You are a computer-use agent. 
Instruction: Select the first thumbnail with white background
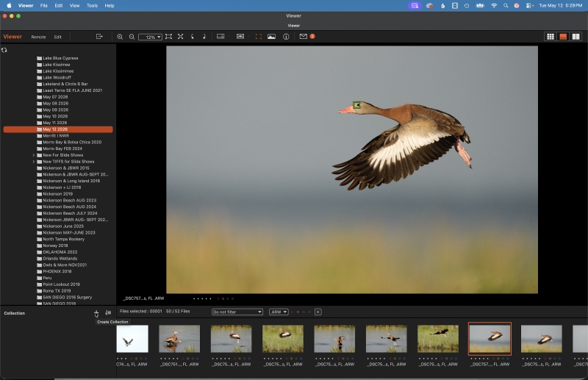[132, 339]
